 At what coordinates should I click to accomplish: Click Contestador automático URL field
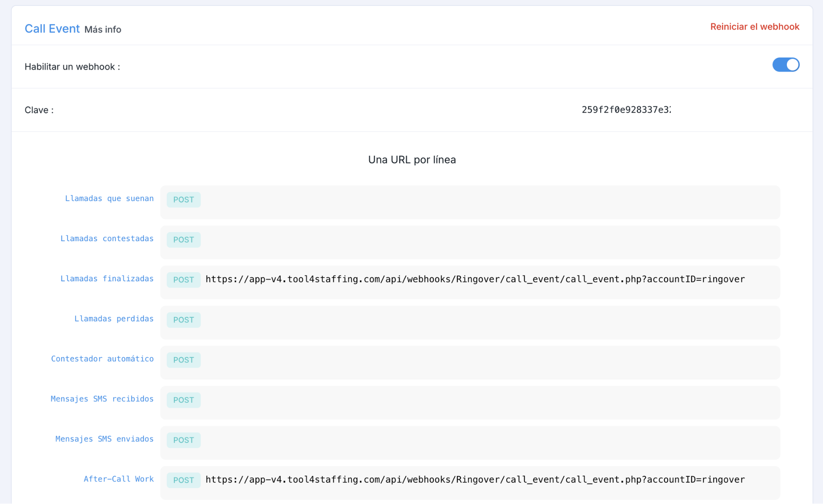point(488,362)
